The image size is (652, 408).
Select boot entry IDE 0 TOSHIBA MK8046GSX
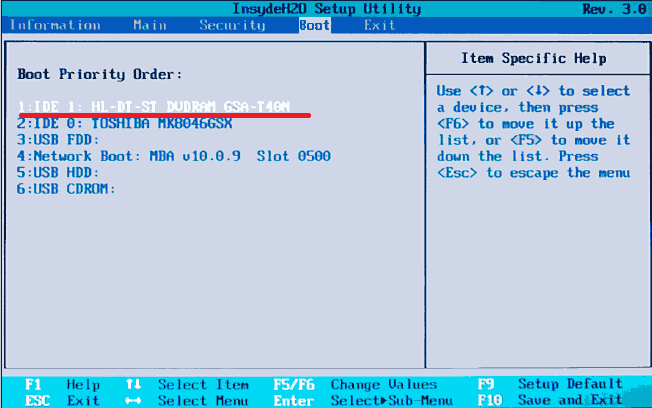point(124,124)
